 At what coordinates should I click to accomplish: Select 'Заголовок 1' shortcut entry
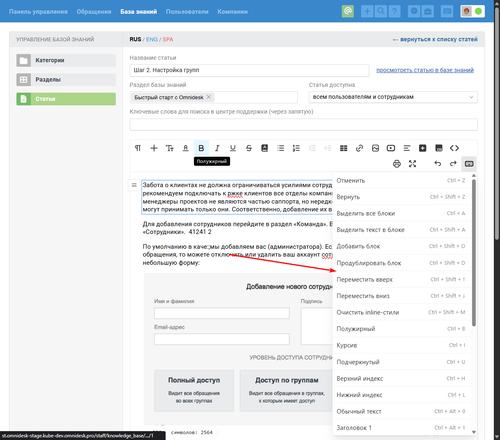[x=401, y=428]
